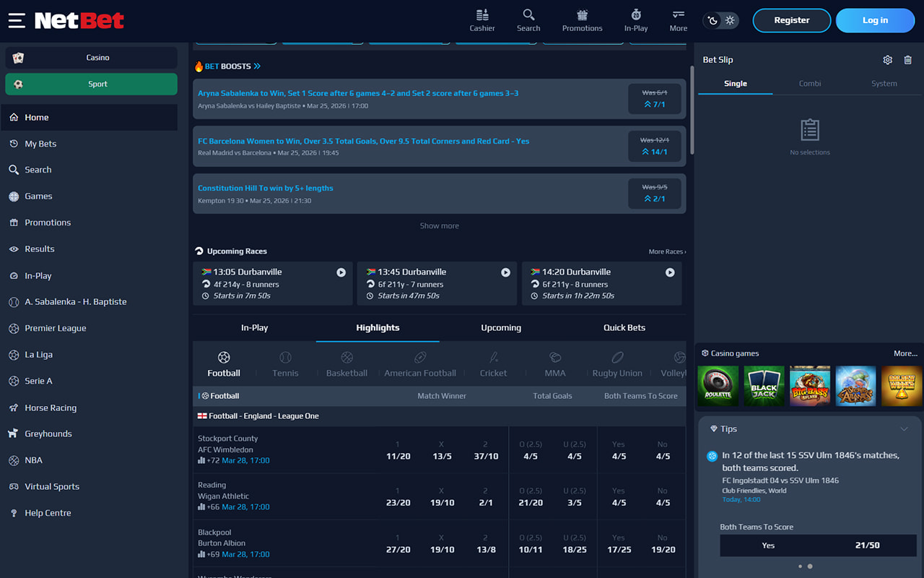Open the More menu in top bar
This screenshot has width=924, height=578.
(x=679, y=20)
